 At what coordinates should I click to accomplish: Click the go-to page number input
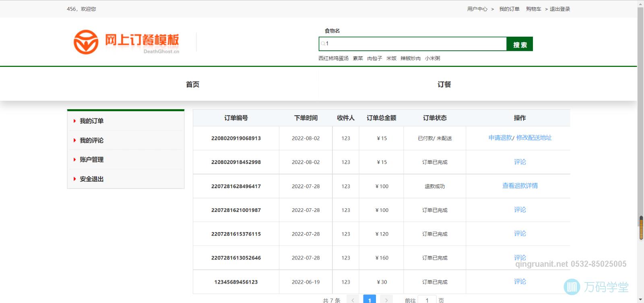coord(427,300)
